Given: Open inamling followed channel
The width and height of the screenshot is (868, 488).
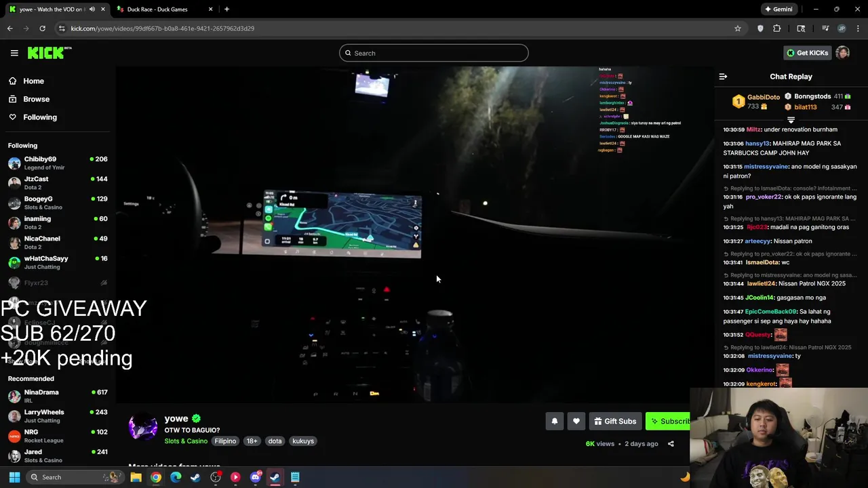Looking at the screenshot, I should (x=58, y=223).
